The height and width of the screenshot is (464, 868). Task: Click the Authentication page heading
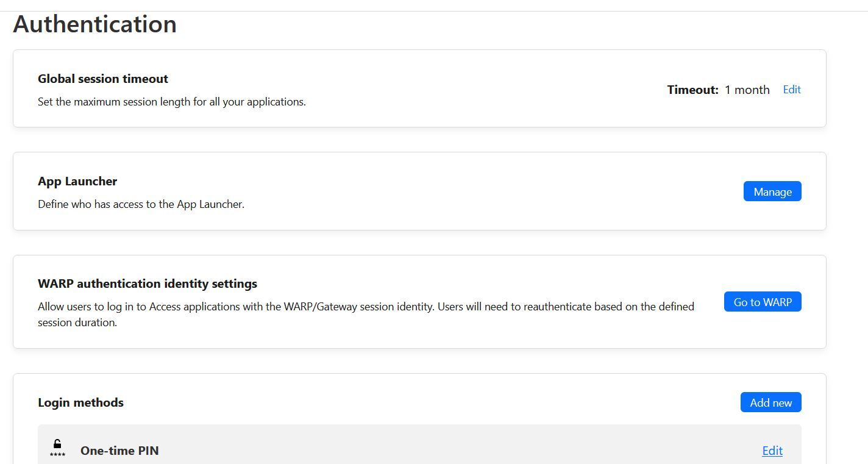coord(95,24)
